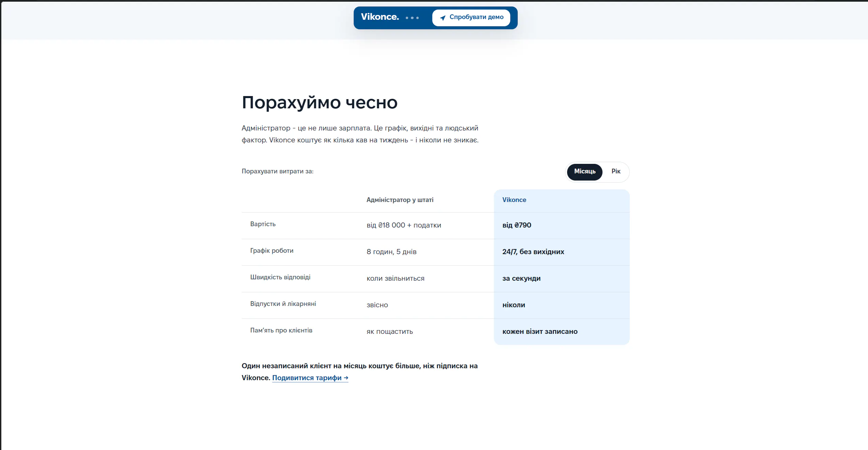This screenshot has width=868, height=450.
Task: Switch cost calculation to "Рік"
Action: [616, 171]
